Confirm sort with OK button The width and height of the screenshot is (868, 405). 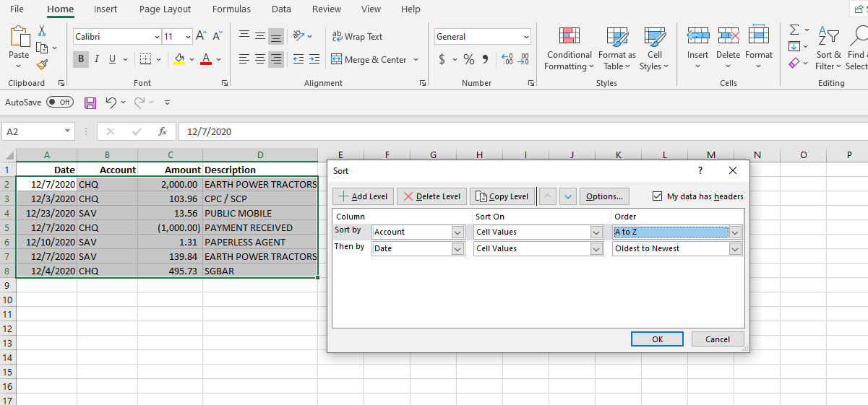tap(657, 339)
